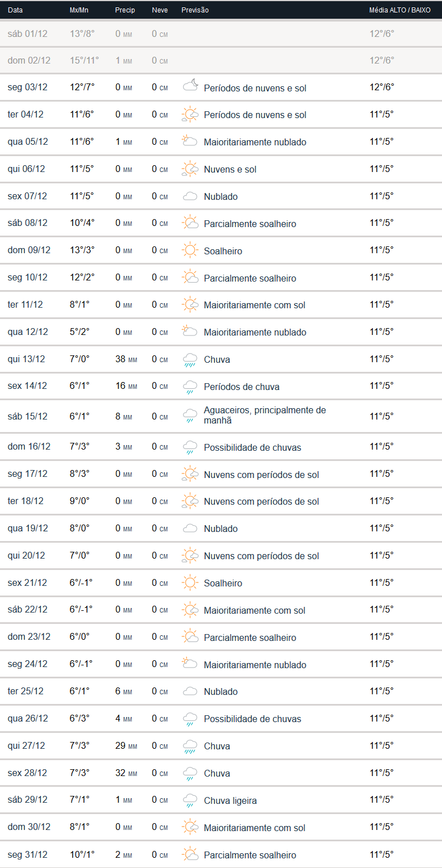The image size is (442, 868).
Task: Click the weather icon for seg 03/12
Action: pos(190,86)
